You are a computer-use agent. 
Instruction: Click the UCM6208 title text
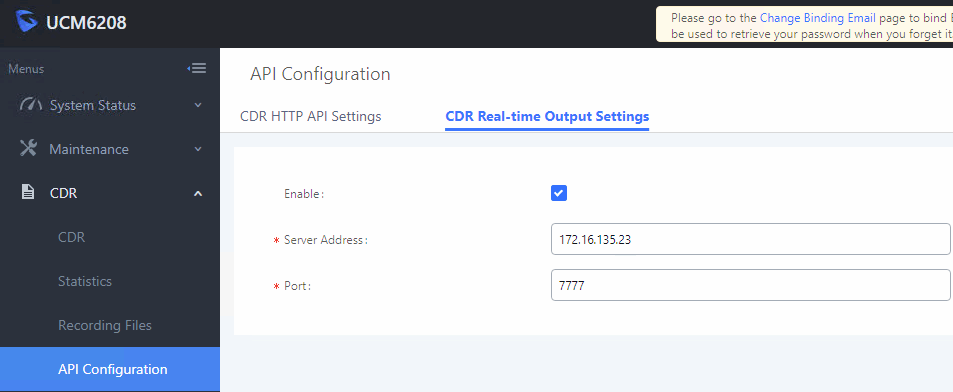pyautogui.click(x=86, y=24)
